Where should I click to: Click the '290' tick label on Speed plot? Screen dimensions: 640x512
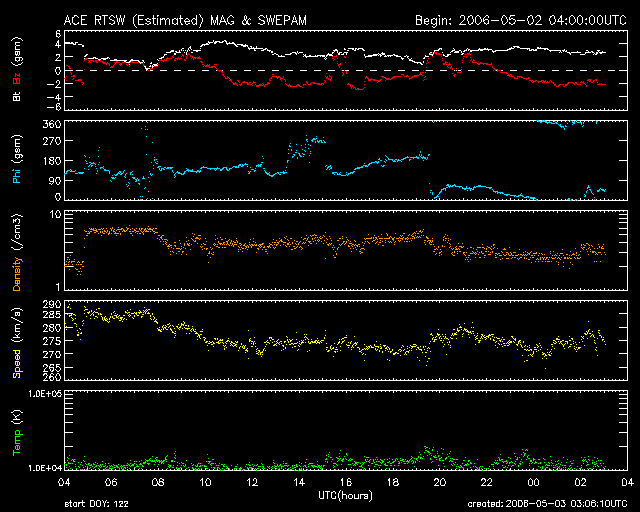click(x=51, y=305)
